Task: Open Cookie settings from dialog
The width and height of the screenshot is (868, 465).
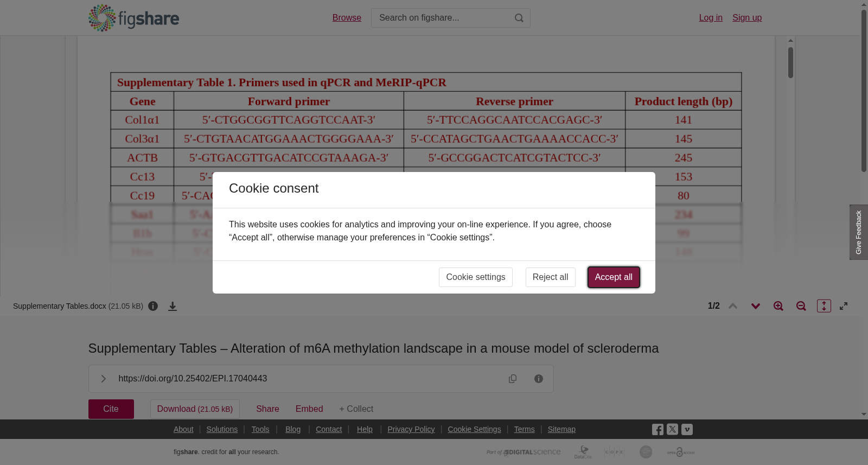Action: [476, 277]
